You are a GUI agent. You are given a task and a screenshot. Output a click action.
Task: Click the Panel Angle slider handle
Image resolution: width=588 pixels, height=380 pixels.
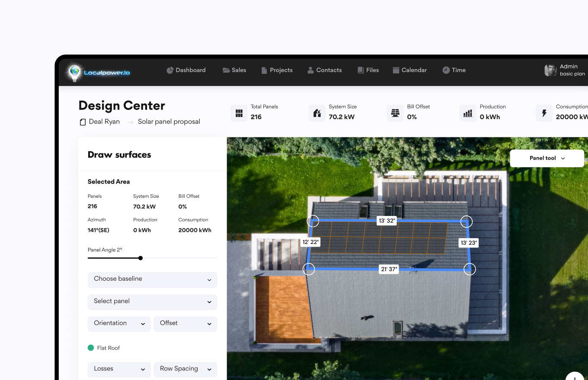point(141,258)
